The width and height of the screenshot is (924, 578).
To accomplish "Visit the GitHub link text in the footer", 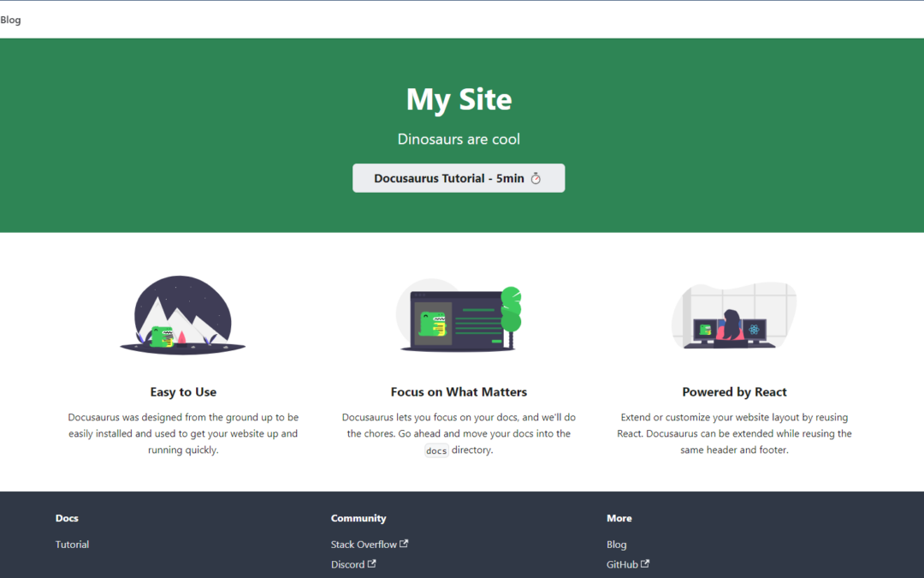I will (x=622, y=565).
